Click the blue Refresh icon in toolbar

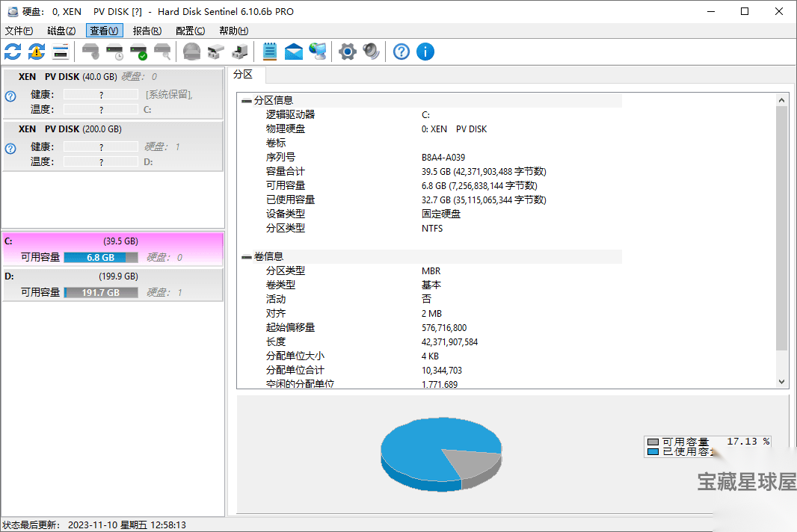(13, 52)
